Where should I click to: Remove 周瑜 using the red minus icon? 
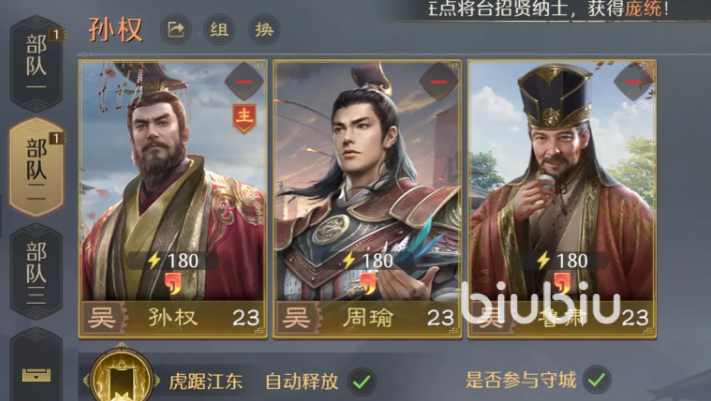(x=438, y=82)
